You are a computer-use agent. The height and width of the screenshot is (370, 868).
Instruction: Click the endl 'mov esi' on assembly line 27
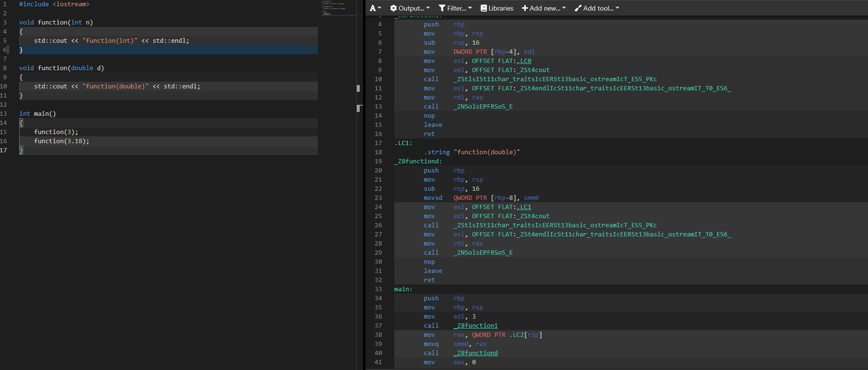577,234
